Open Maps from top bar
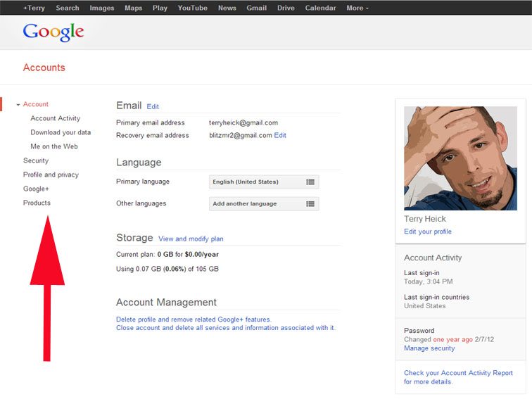 (133, 8)
